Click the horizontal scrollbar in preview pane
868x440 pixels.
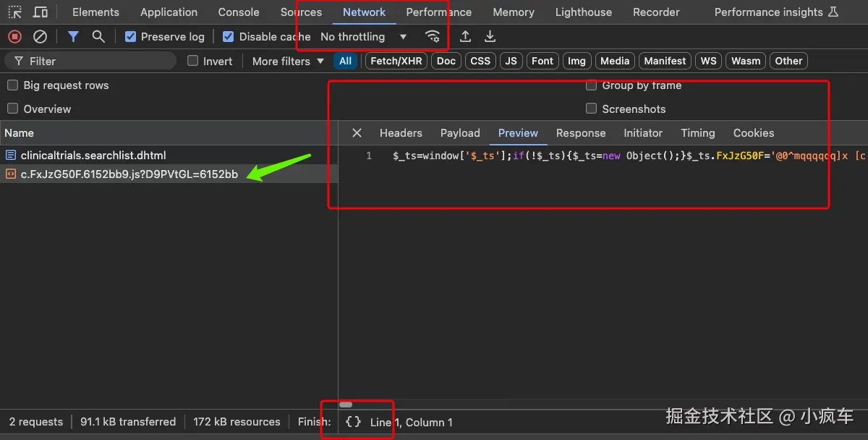[x=346, y=405]
